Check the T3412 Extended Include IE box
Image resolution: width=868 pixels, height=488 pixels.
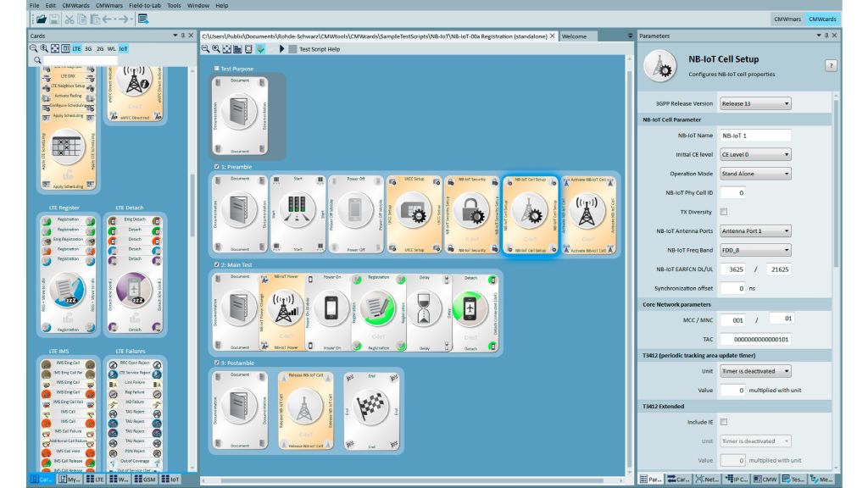coord(724,421)
